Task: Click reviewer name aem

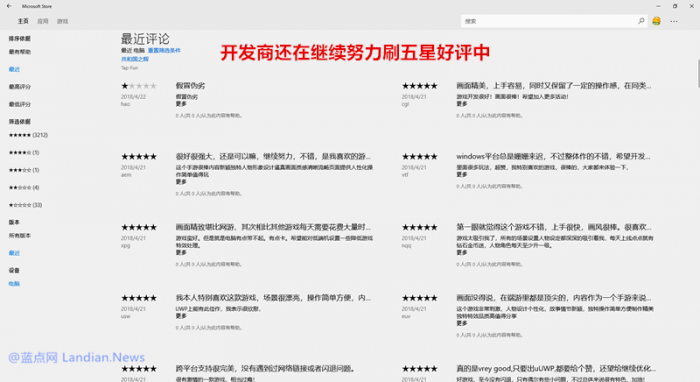Action: (126, 175)
